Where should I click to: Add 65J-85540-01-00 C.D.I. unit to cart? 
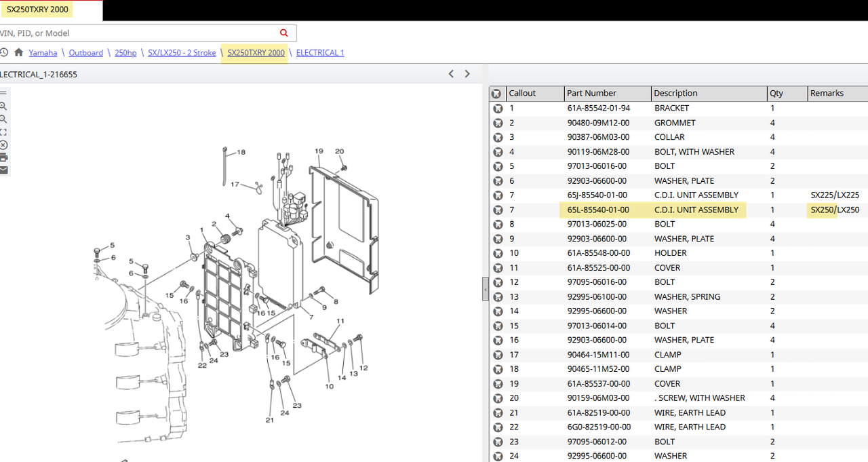[x=497, y=195]
